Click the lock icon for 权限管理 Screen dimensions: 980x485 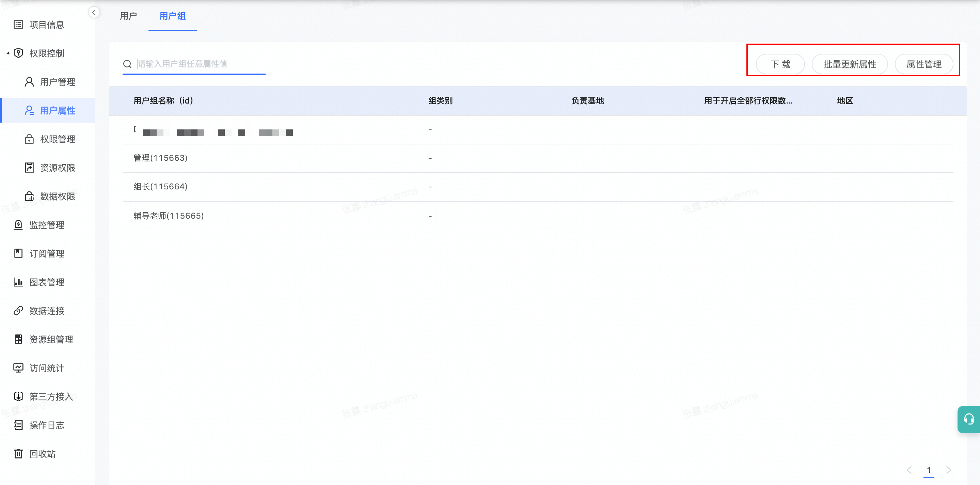click(29, 139)
